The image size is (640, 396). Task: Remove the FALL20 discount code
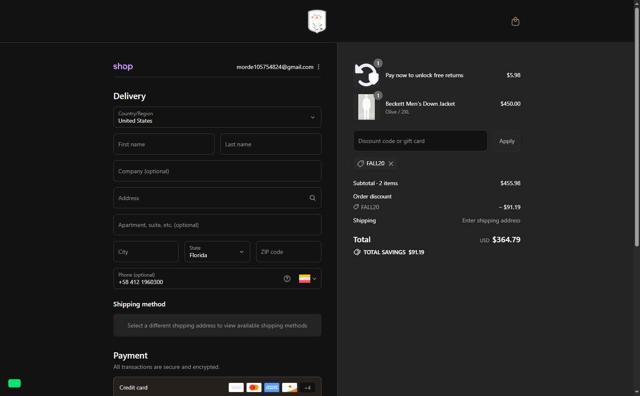click(391, 163)
